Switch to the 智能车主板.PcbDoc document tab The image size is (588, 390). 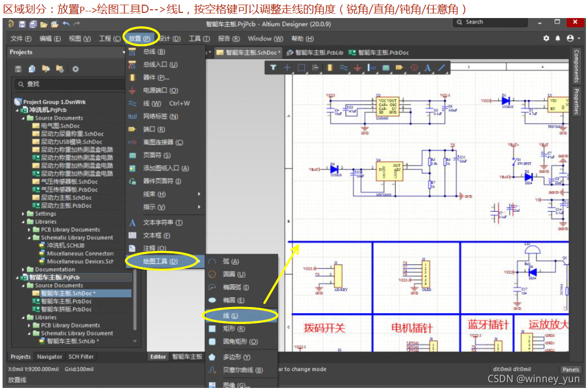379,53
